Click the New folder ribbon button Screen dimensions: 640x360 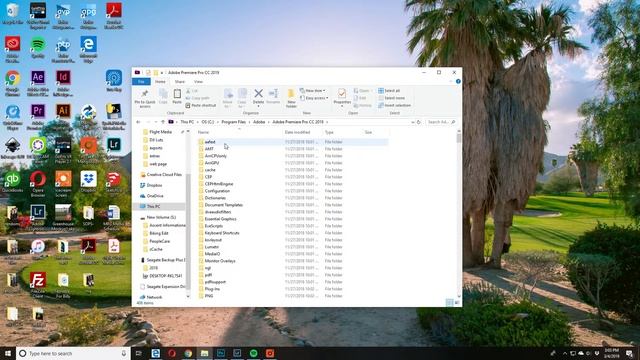pos(291,98)
